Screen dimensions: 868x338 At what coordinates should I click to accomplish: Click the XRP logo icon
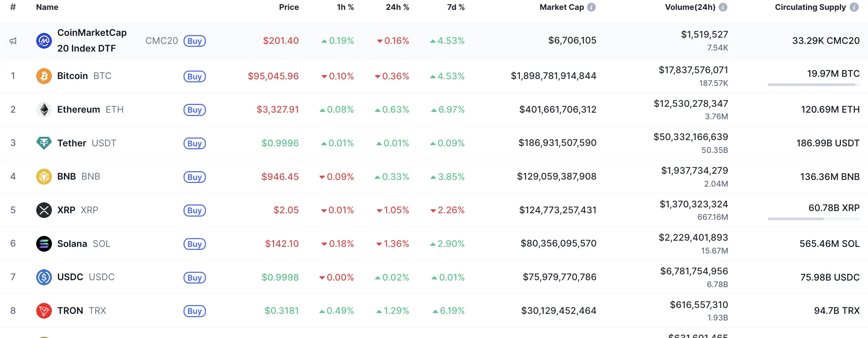44,210
